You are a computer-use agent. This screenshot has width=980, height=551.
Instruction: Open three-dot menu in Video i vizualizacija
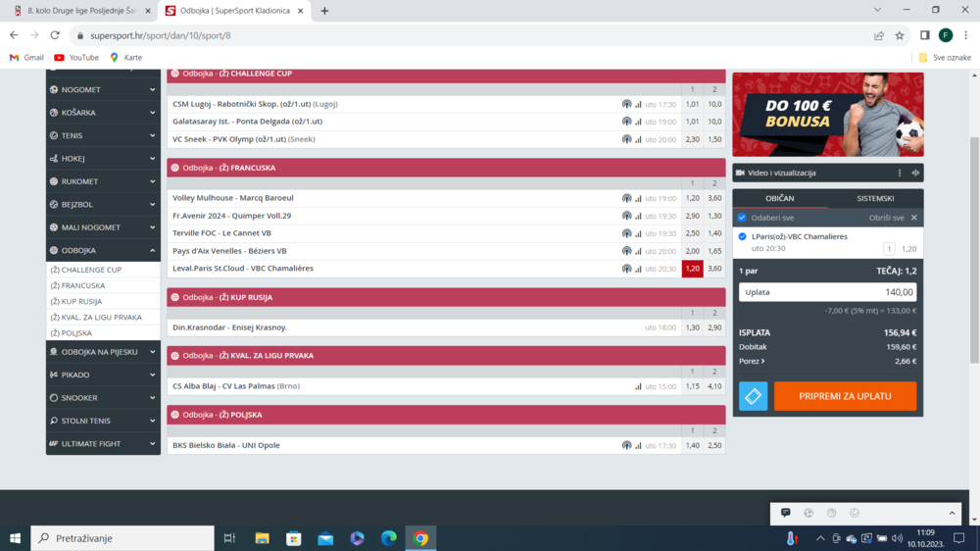(x=900, y=173)
